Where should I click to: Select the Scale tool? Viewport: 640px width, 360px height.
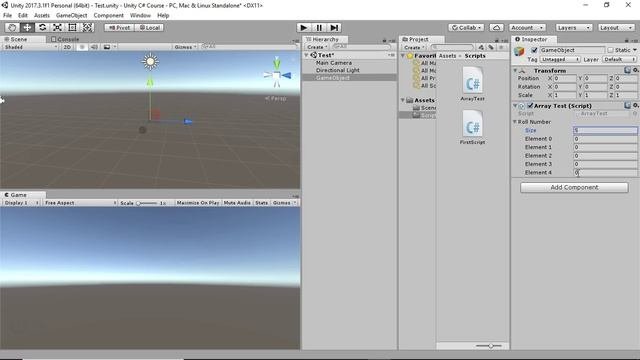[x=57, y=27]
